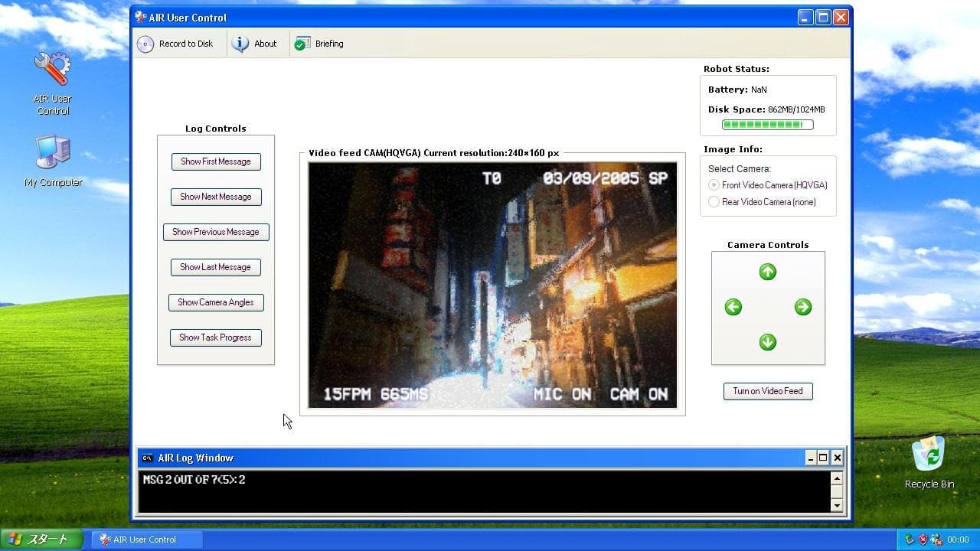Select the Recycle Bin desktop icon
980x551 pixels.
929,462
